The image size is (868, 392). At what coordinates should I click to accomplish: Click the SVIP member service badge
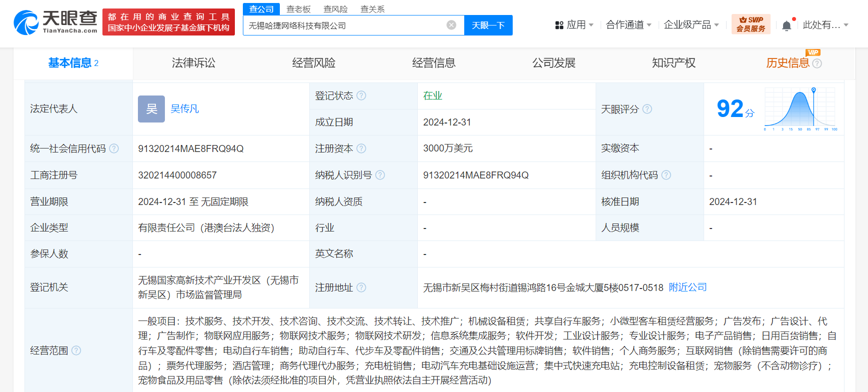pyautogui.click(x=751, y=24)
